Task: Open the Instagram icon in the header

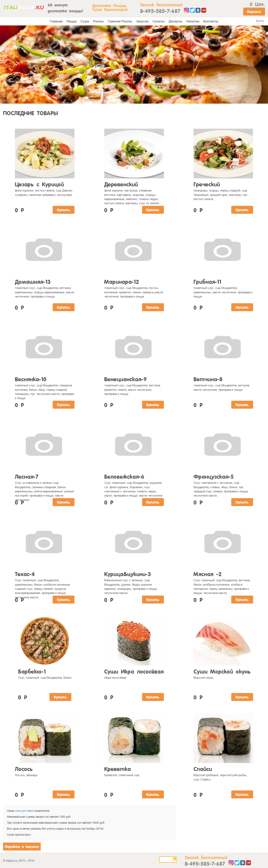Action: (x=186, y=10)
